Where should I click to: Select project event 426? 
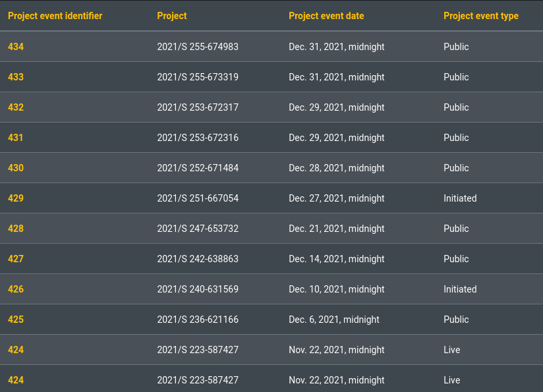click(16, 289)
